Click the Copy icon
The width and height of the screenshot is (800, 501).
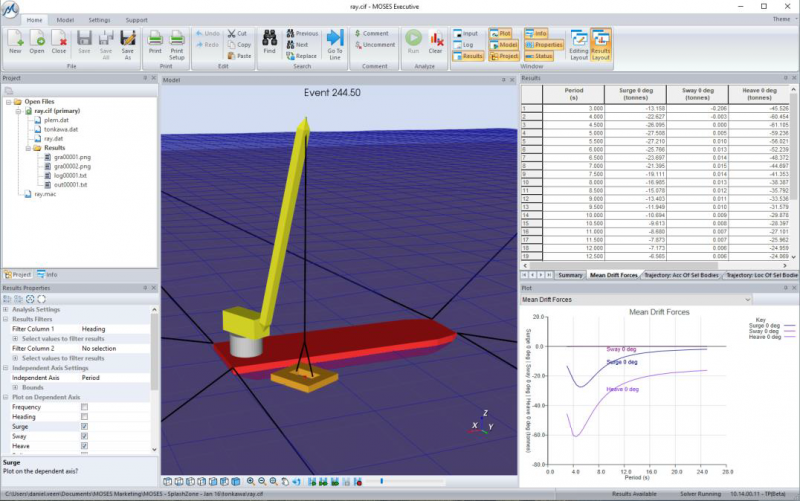coord(232,44)
